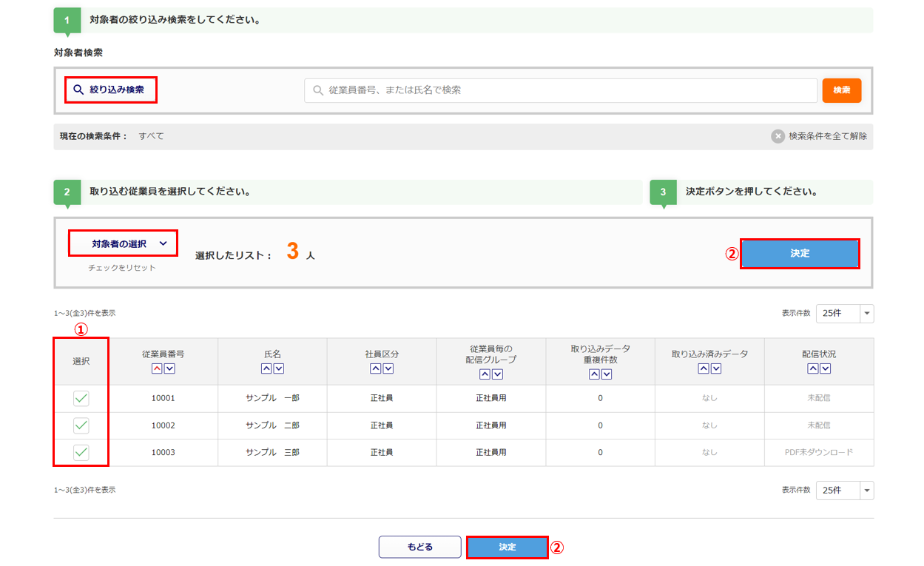The width and height of the screenshot is (924, 566).
Task: Open the 対象者の選択 dropdown
Action: pos(123,243)
